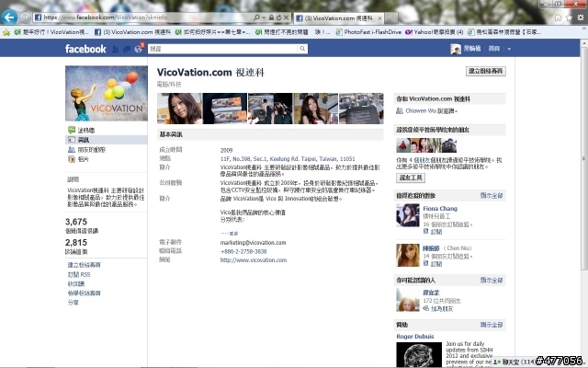Image resolution: width=588 pixels, height=368 pixels.
Task: Open a new blank browser tab
Action: tap(390, 18)
